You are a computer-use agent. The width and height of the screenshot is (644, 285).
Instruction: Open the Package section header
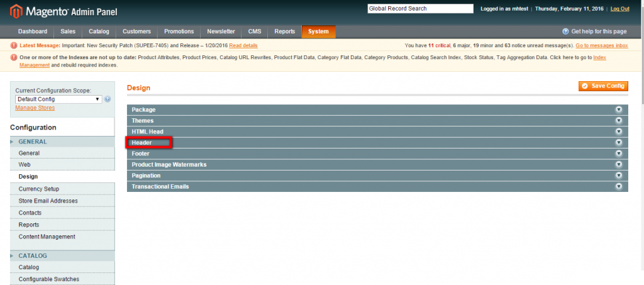tap(377, 109)
